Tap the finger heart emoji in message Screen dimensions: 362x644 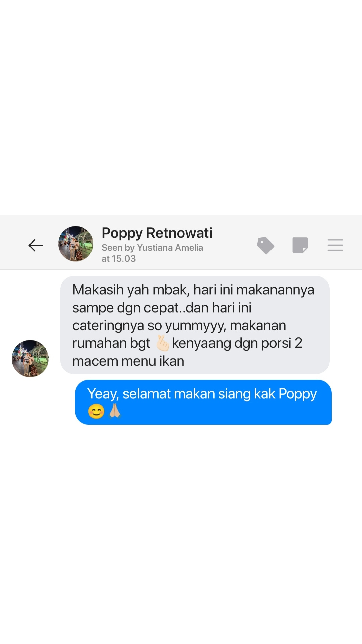(x=163, y=343)
